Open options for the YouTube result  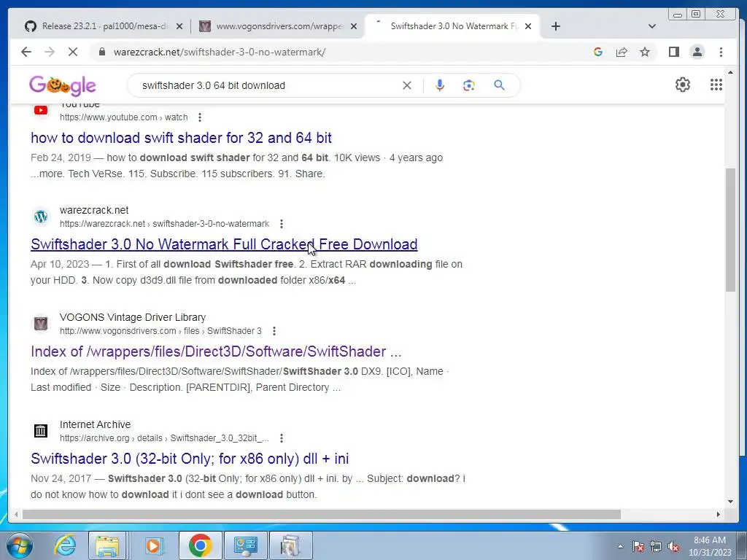coord(200,117)
